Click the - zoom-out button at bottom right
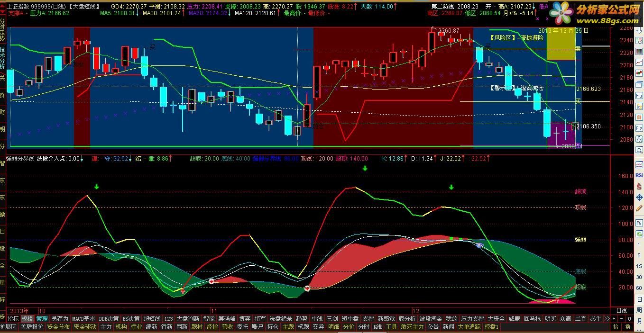The image size is (644, 333). (x=622, y=319)
